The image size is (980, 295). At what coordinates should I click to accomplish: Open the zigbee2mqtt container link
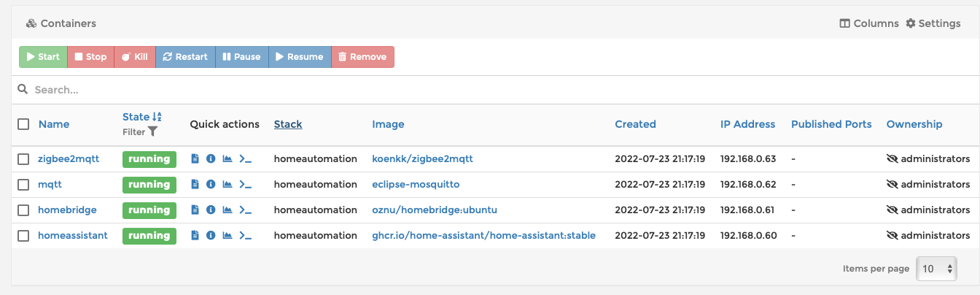(69, 158)
